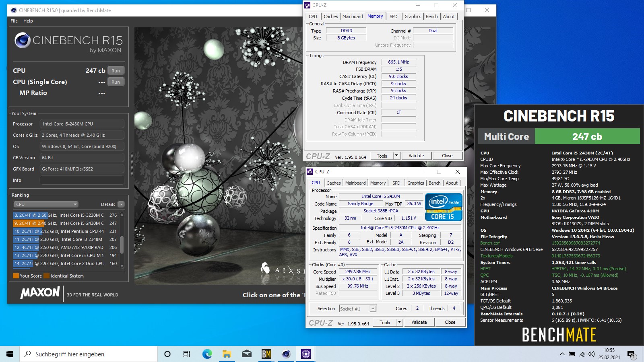644x362 pixels.
Task: Click the Info input field in Your System
Action: [x=82, y=180]
